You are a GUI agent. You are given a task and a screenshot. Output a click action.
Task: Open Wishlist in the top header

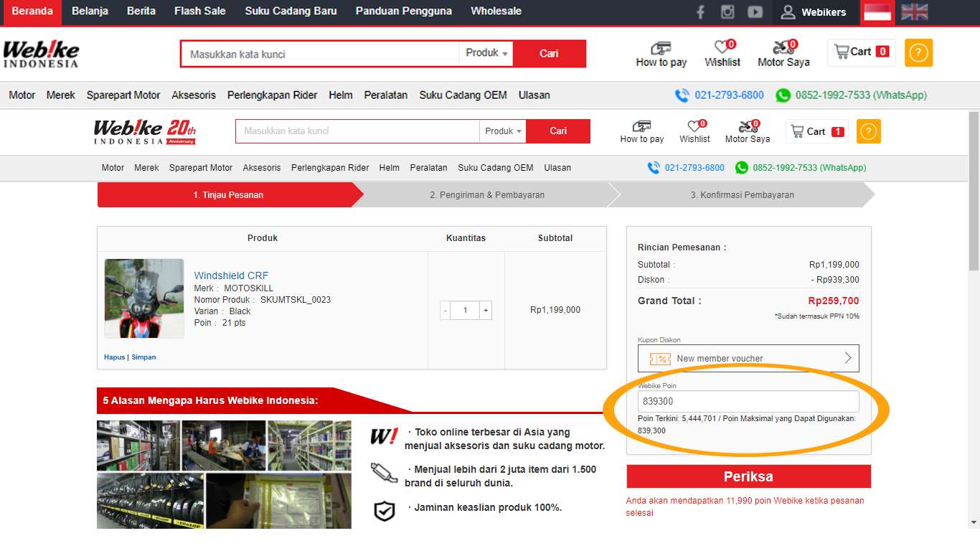(722, 54)
